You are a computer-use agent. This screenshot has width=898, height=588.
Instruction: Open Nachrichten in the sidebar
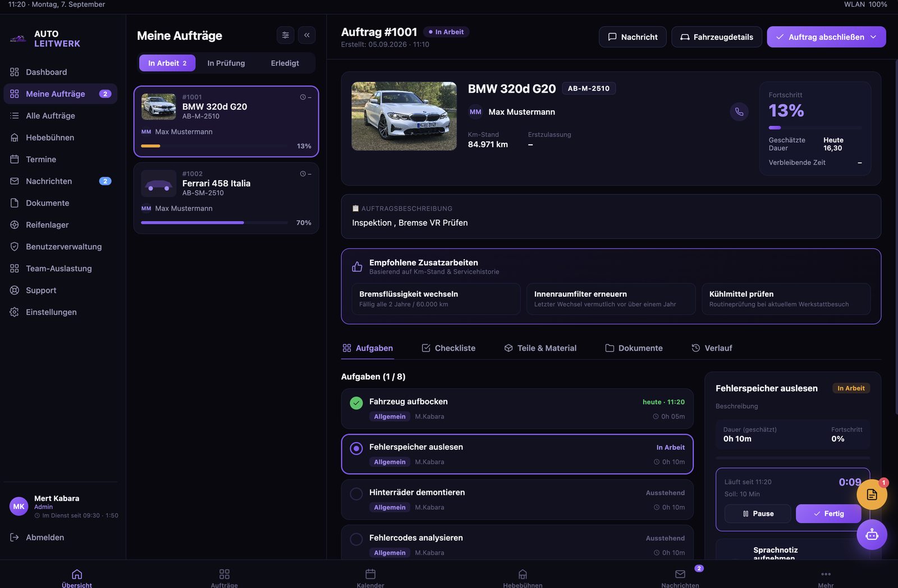pos(61,181)
